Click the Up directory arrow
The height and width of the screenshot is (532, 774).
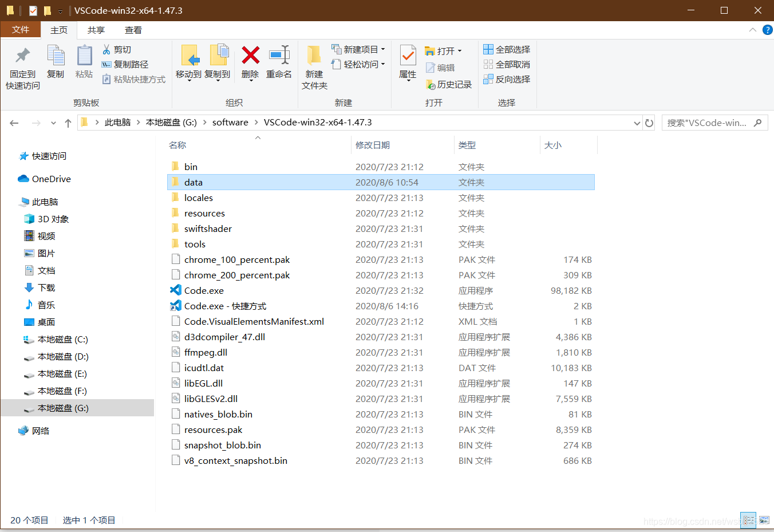pyautogui.click(x=68, y=123)
